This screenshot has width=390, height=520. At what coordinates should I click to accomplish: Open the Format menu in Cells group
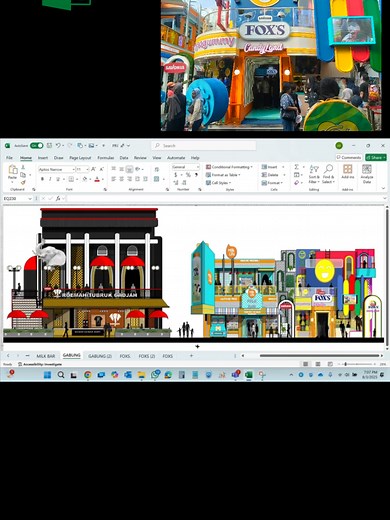click(x=272, y=183)
